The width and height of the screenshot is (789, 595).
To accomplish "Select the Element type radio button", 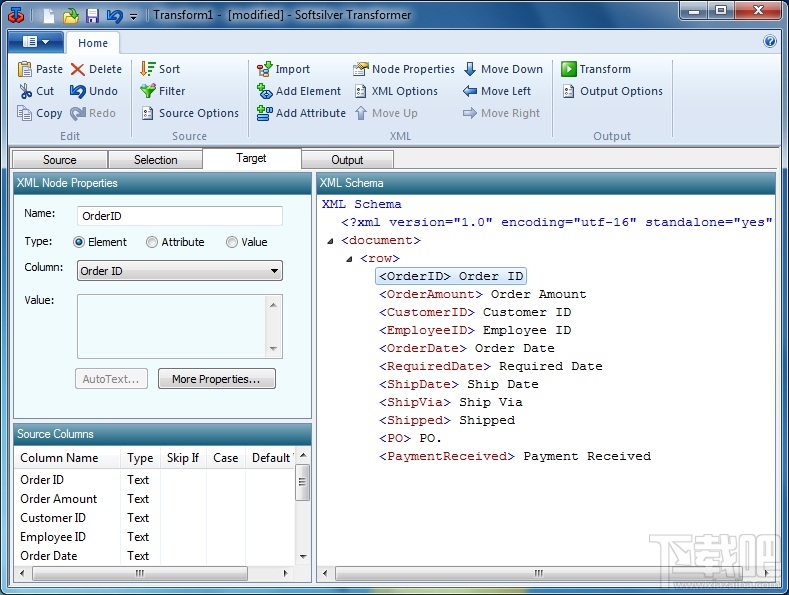I will [78, 242].
